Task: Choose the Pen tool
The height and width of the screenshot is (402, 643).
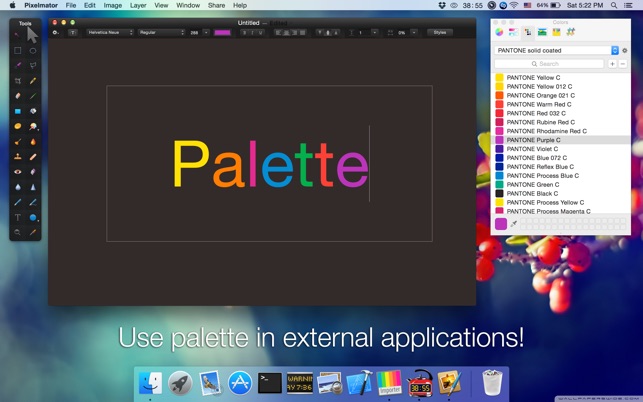Action: 18,202
